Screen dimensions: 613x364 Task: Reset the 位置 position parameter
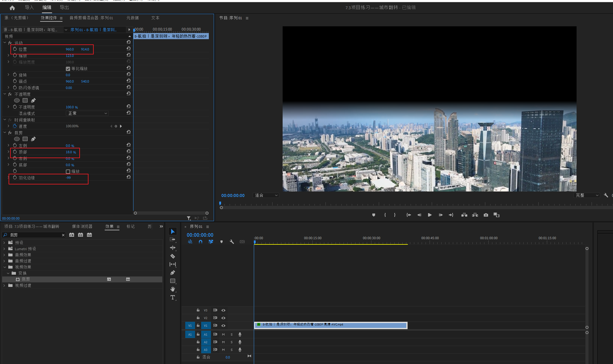[129, 49]
